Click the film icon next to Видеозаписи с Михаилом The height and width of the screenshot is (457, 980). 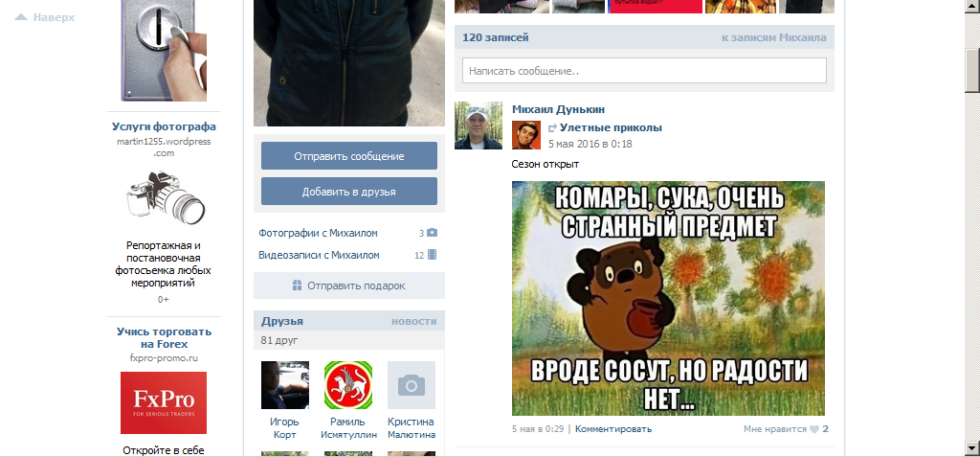pos(432,255)
